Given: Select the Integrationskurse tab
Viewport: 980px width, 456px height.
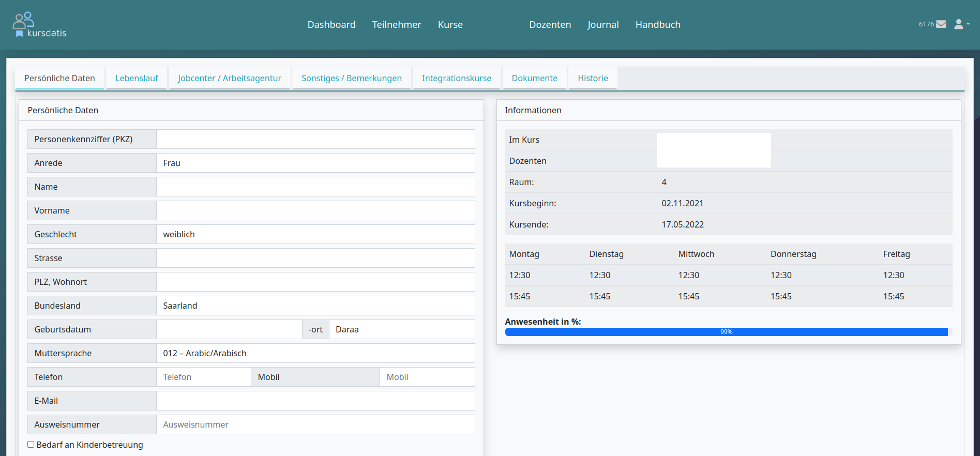Looking at the screenshot, I should click(456, 78).
